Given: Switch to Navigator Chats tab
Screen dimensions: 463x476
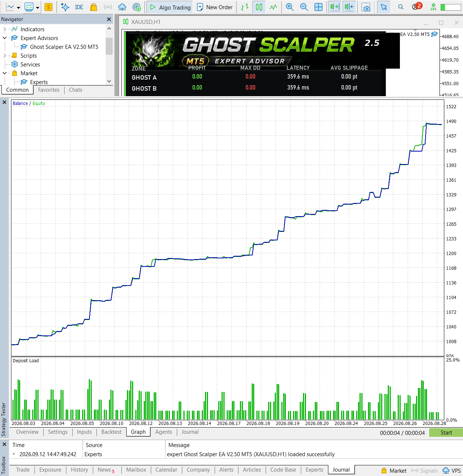Looking at the screenshot, I should click(76, 90).
